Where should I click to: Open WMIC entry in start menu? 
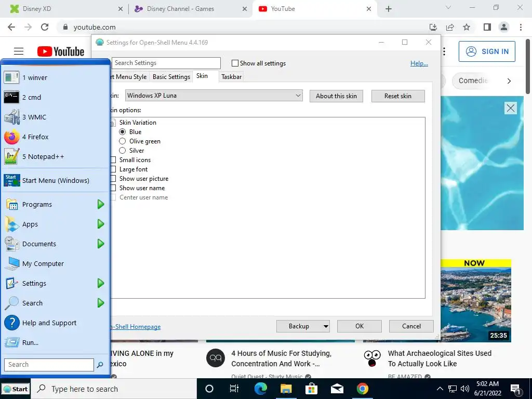coord(55,117)
